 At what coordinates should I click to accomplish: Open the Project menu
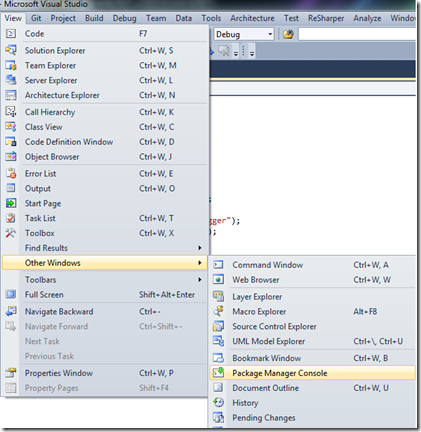(x=63, y=18)
